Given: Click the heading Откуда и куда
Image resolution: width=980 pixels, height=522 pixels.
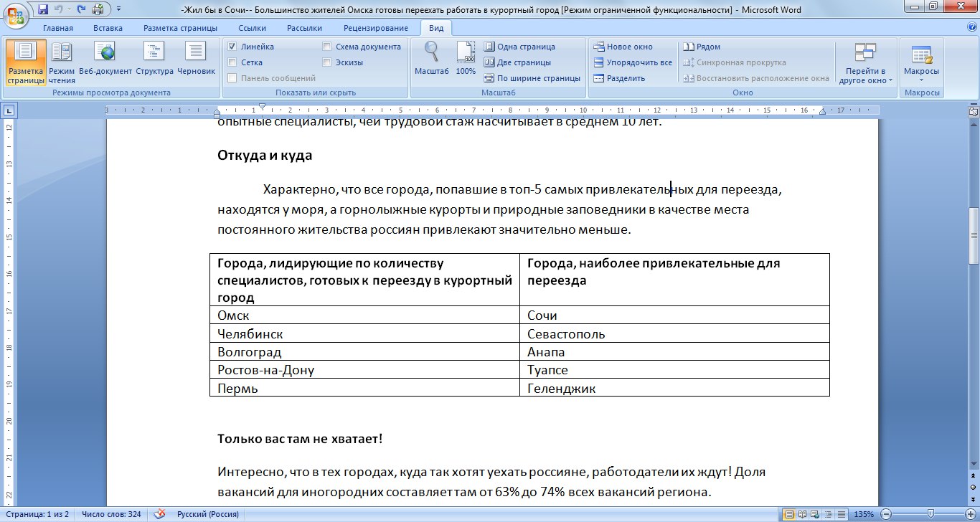Looking at the screenshot, I should pos(265,156).
